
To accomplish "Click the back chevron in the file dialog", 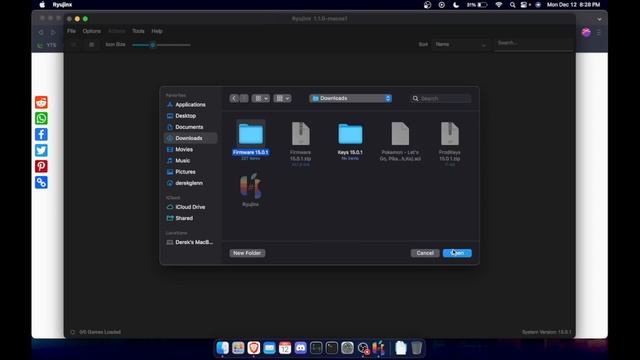I will (234, 98).
